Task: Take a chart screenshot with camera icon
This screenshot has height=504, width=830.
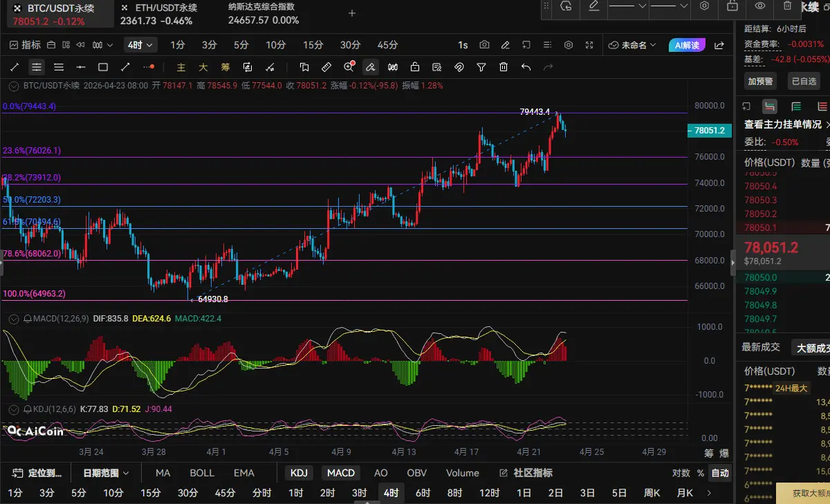Action: tap(484, 45)
